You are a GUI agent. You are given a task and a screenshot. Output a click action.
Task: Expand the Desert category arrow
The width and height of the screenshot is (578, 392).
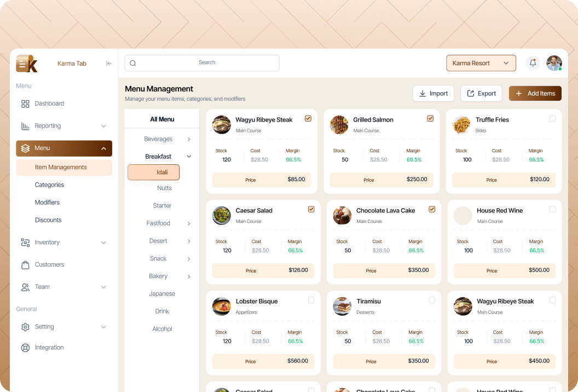[189, 241]
